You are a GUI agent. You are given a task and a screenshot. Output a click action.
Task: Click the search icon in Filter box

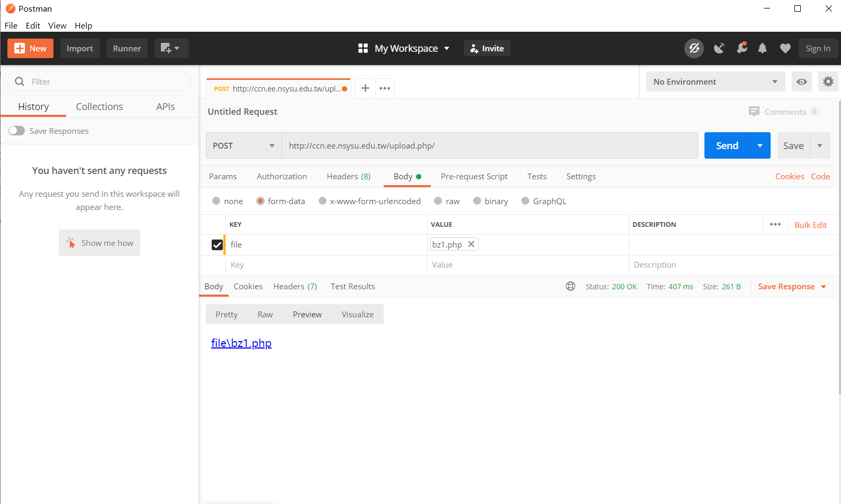pyautogui.click(x=20, y=81)
